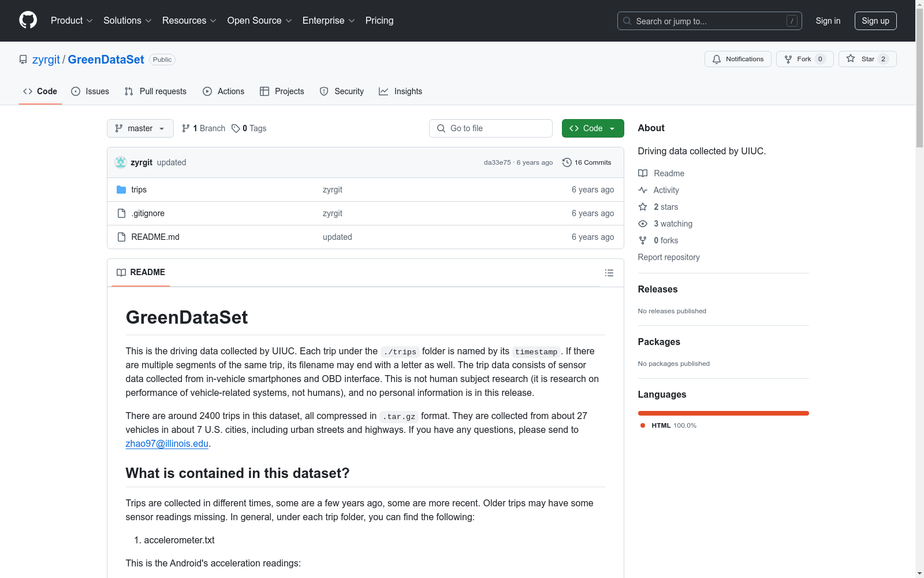Click the trips folder icon

(121, 190)
